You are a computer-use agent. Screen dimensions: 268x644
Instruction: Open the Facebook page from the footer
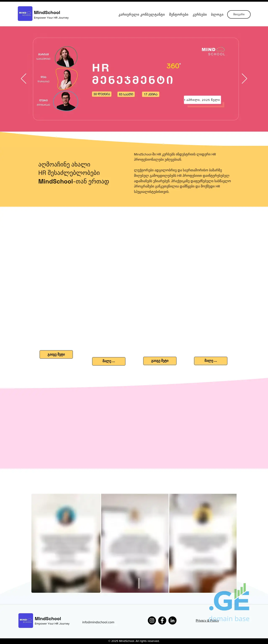[x=162, y=620]
